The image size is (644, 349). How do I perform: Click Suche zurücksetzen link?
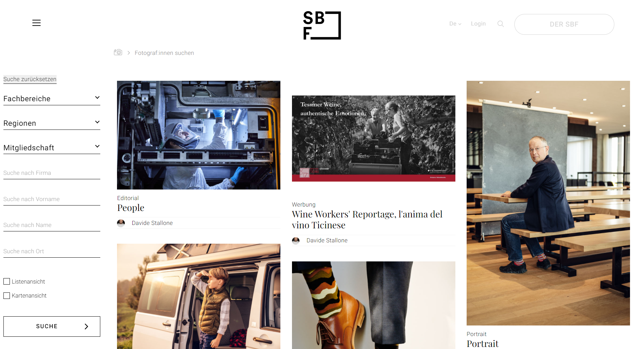[x=30, y=79]
